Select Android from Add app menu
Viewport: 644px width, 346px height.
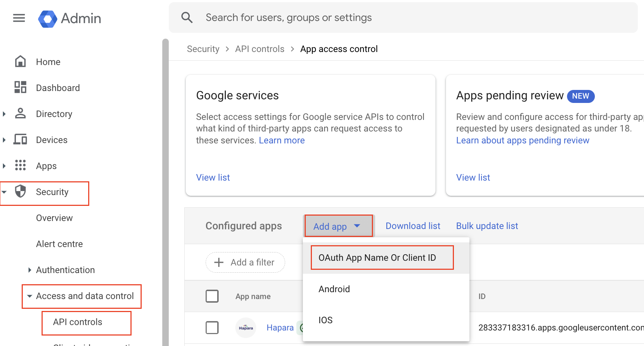pos(386,289)
